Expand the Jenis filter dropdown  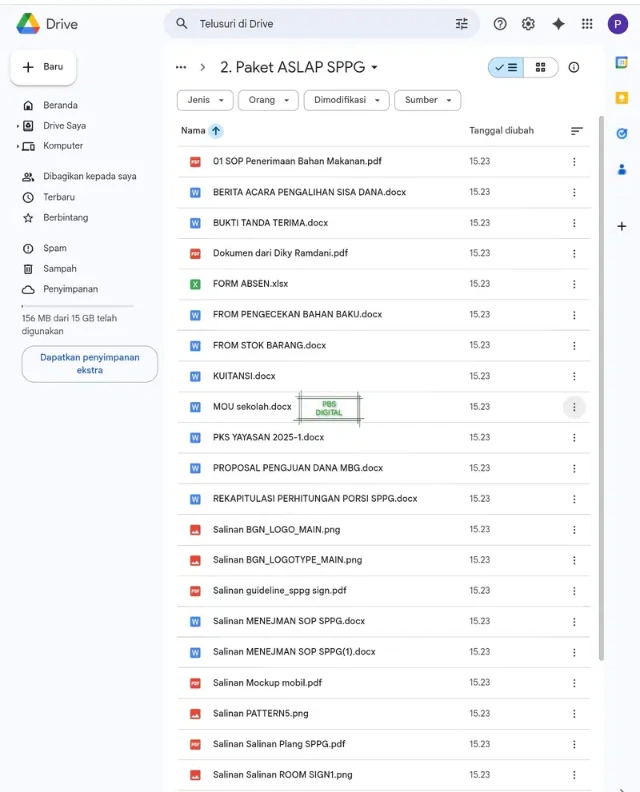(x=205, y=100)
